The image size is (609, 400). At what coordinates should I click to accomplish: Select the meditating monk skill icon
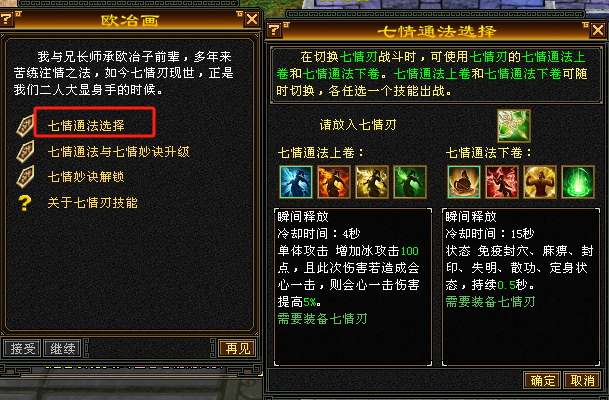tap(464, 182)
